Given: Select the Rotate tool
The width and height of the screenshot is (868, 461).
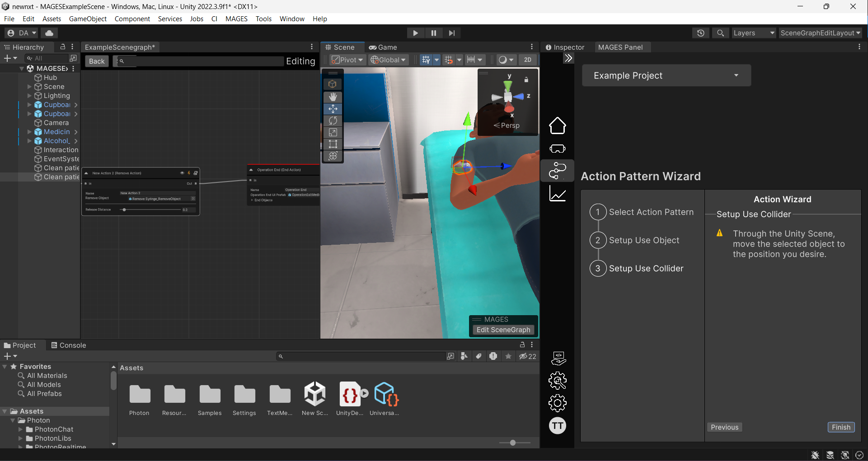Looking at the screenshot, I should tap(333, 121).
